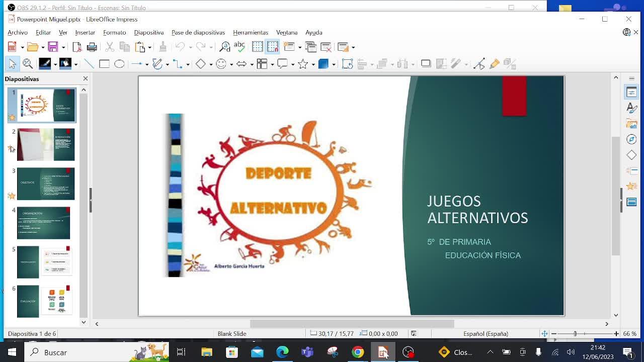The image size is (644, 362).
Task: Click Español (España) language in status bar
Action: [486, 333]
